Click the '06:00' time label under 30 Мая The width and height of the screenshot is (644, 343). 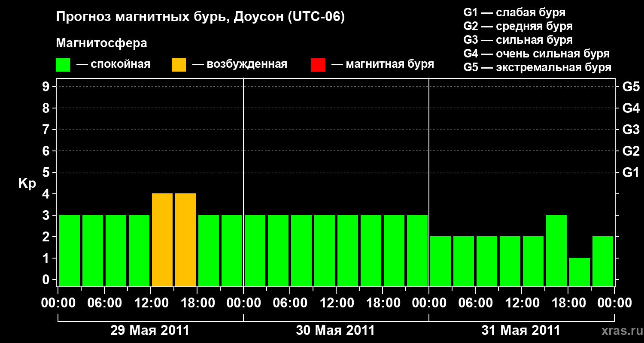(x=290, y=303)
